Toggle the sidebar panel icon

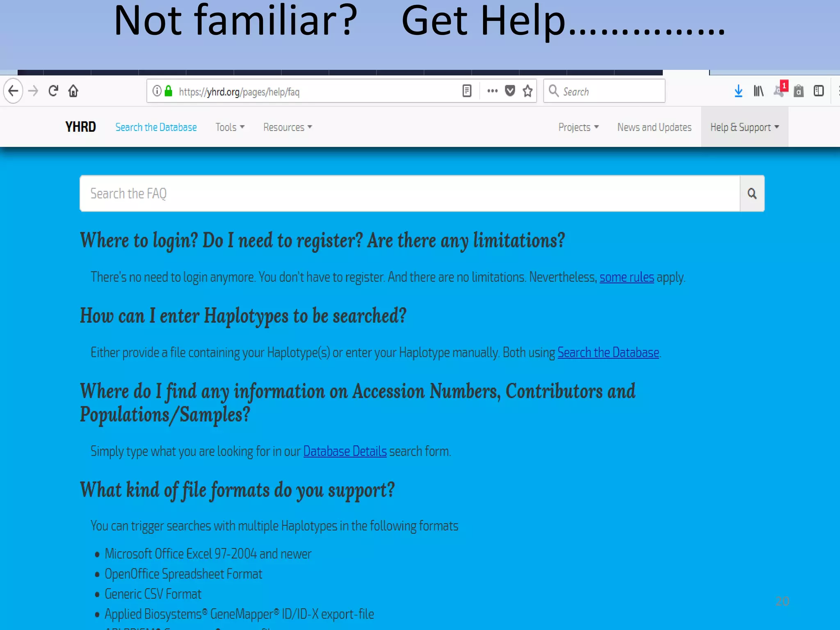(819, 91)
